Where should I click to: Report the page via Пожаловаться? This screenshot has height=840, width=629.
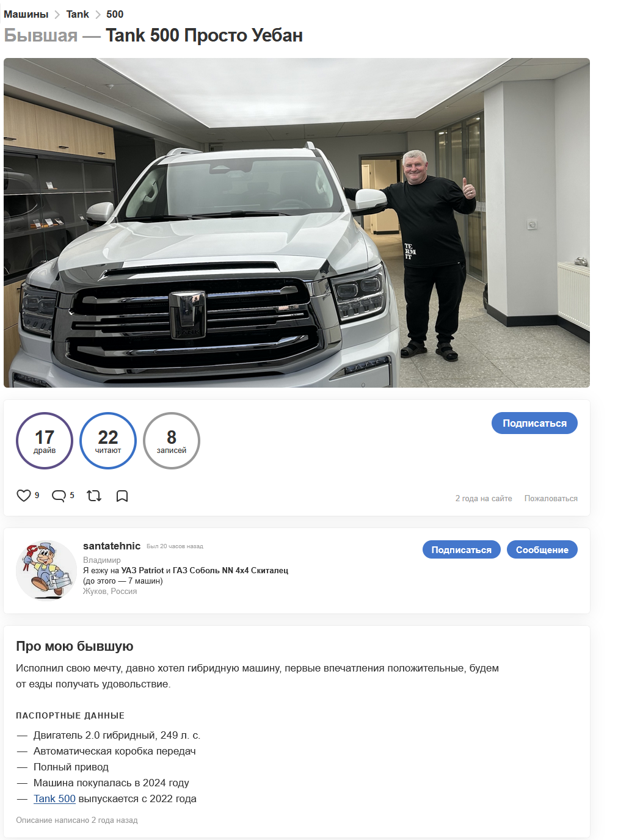pos(551,498)
